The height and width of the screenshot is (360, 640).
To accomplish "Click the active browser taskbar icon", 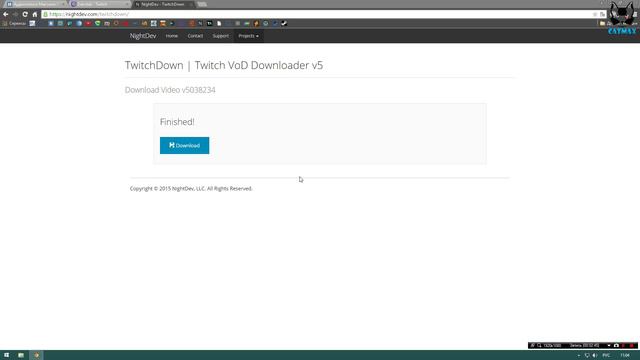I will click(36, 355).
